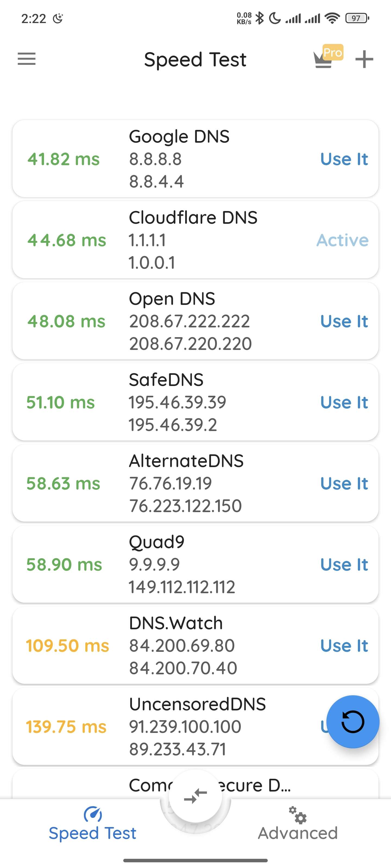The width and height of the screenshot is (391, 868).
Task: Select the DNS.Watch name
Action: (176, 623)
